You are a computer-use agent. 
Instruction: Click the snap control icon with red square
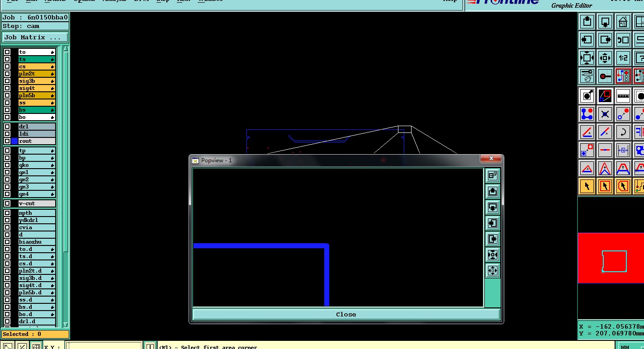(x=605, y=76)
